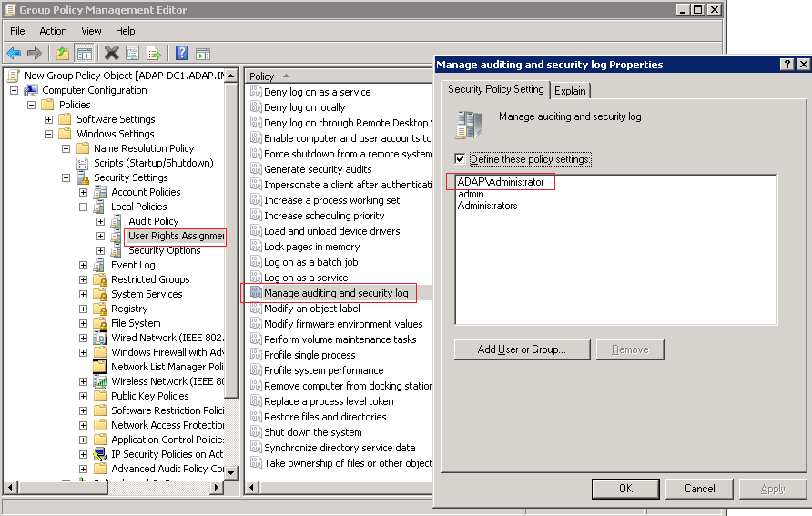Collapse the Local Policies node
Viewport: 812px width, 516px height.
[x=83, y=207]
